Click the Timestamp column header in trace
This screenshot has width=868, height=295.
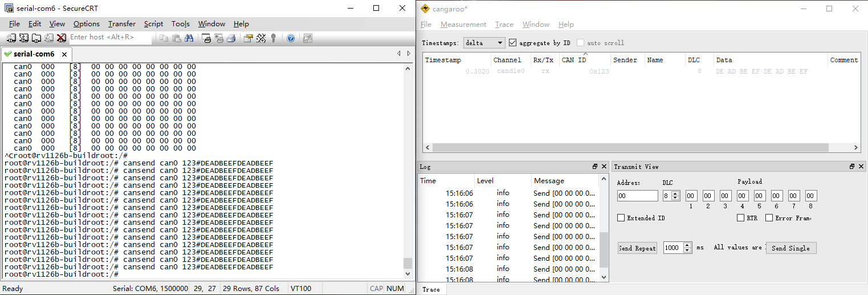tap(457, 60)
